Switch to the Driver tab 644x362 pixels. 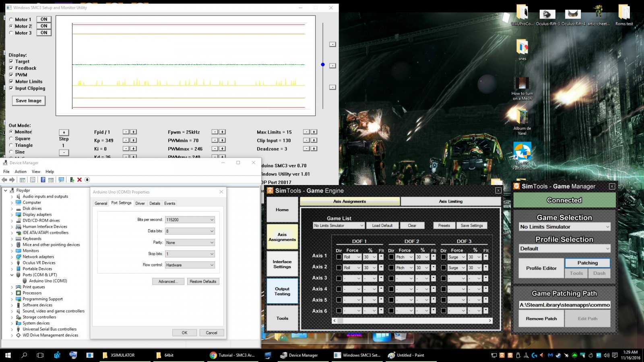tap(140, 204)
